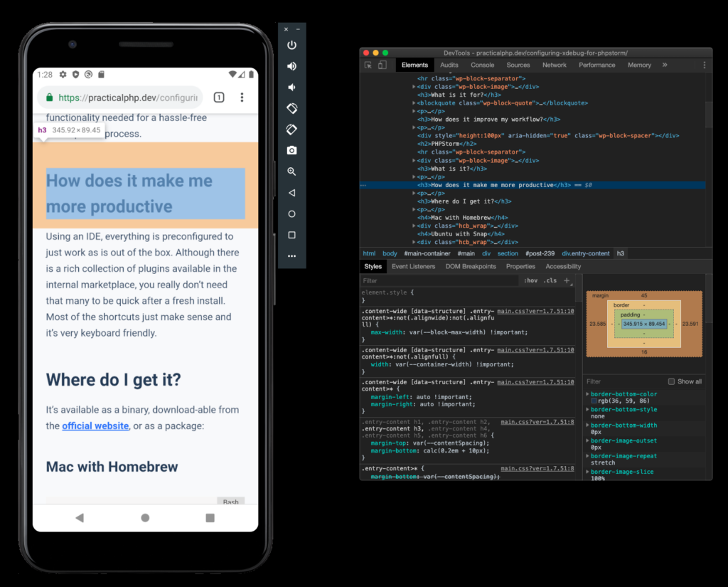Open emulator extended controls three-dot icon
The image size is (728, 587).
pyautogui.click(x=291, y=256)
